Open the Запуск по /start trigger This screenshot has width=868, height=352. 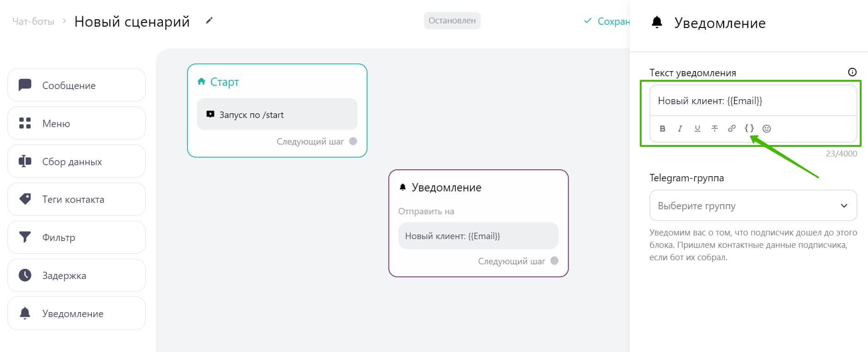coord(277,114)
